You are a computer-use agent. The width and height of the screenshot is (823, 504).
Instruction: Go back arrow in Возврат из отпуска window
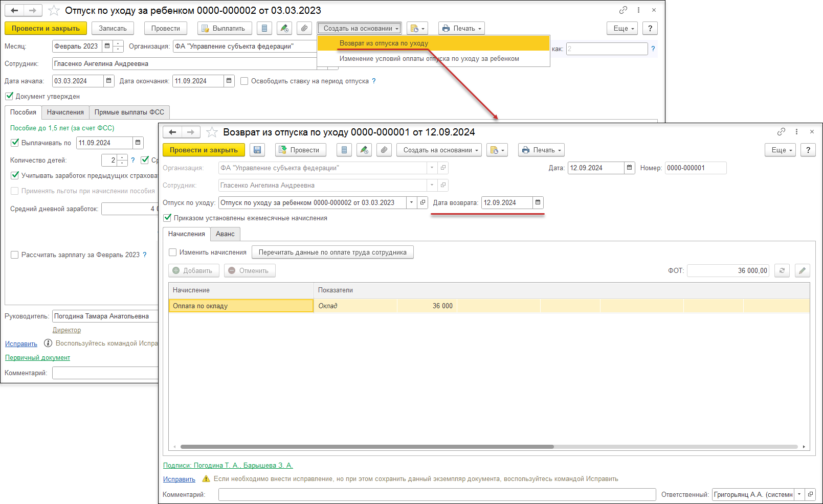[172, 132]
